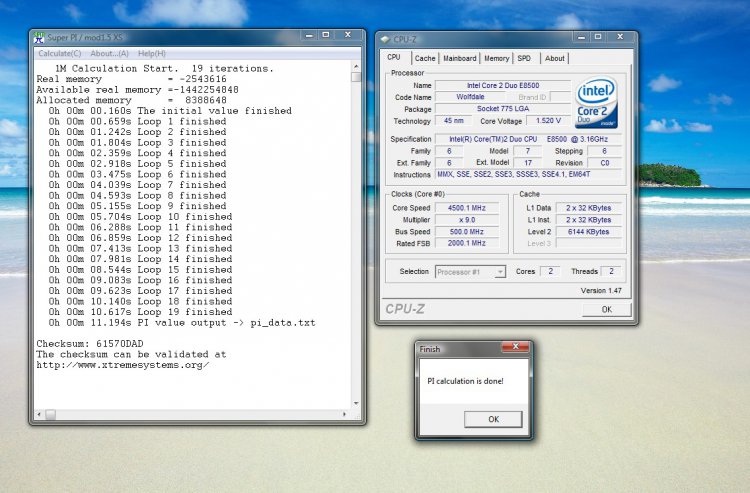This screenshot has height=493, width=750.
Task: Click the Instructions list MMX, SSE, SSE2
Action: click(528, 175)
